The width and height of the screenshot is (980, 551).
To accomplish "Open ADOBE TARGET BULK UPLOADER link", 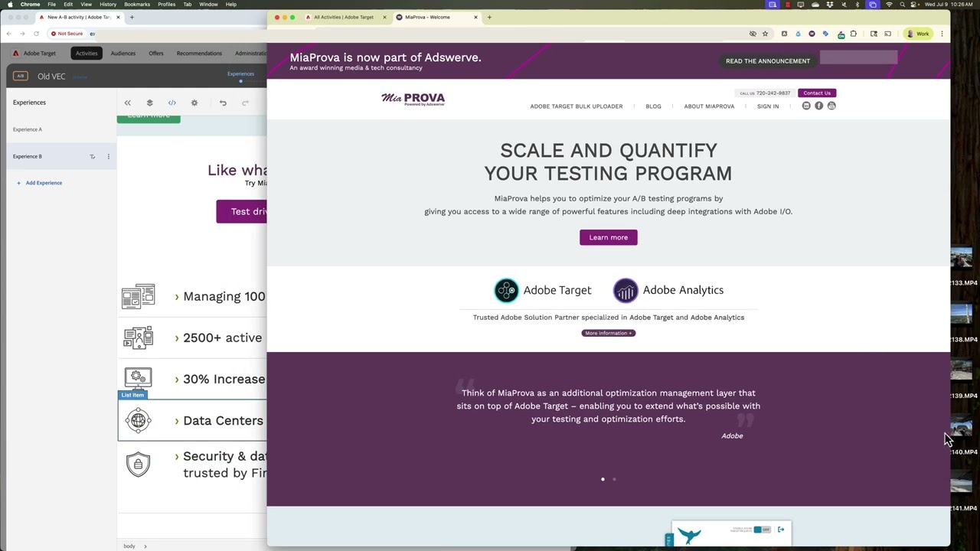I will coord(577,106).
